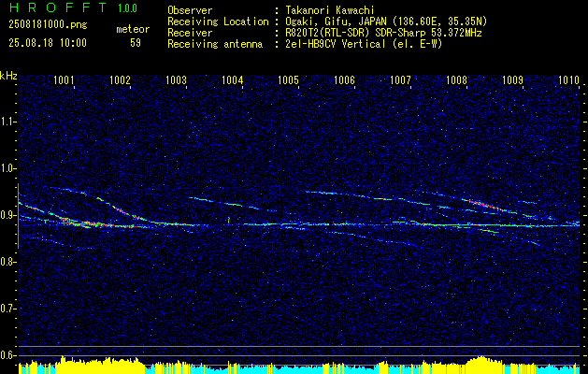
Task: Click the 0.6 kHz axis label
Action: tap(8, 355)
